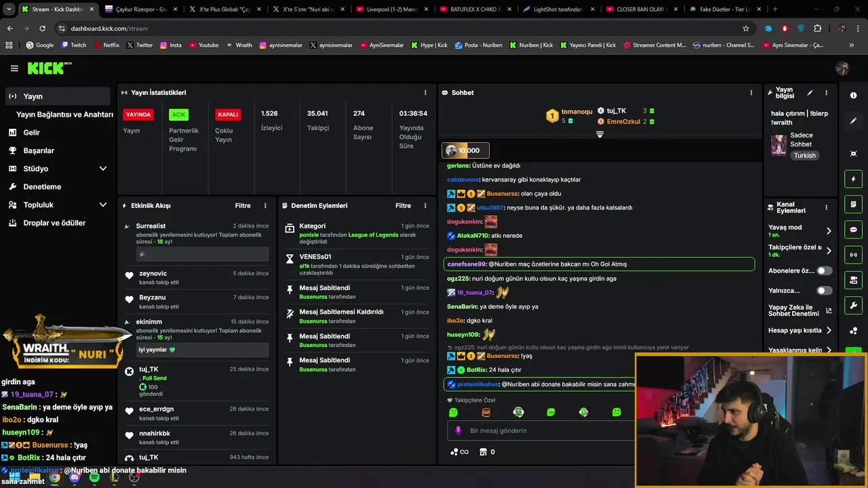
Task: Expand the Topluluk sidebar section
Action: (x=103, y=205)
